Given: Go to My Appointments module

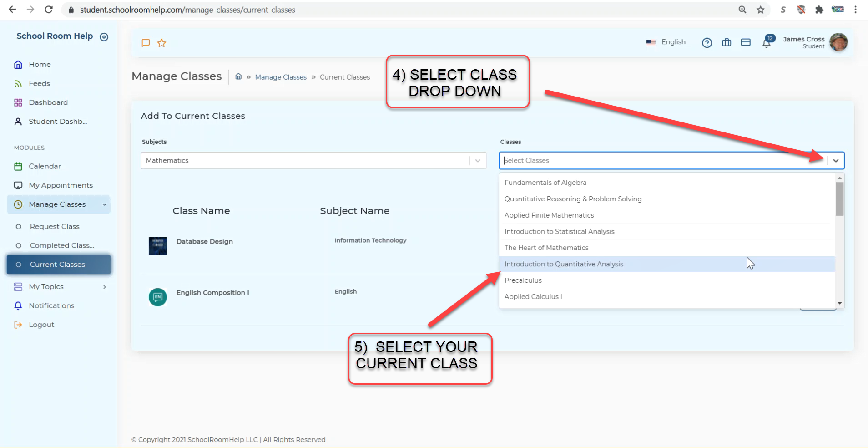Looking at the screenshot, I should coord(61,185).
